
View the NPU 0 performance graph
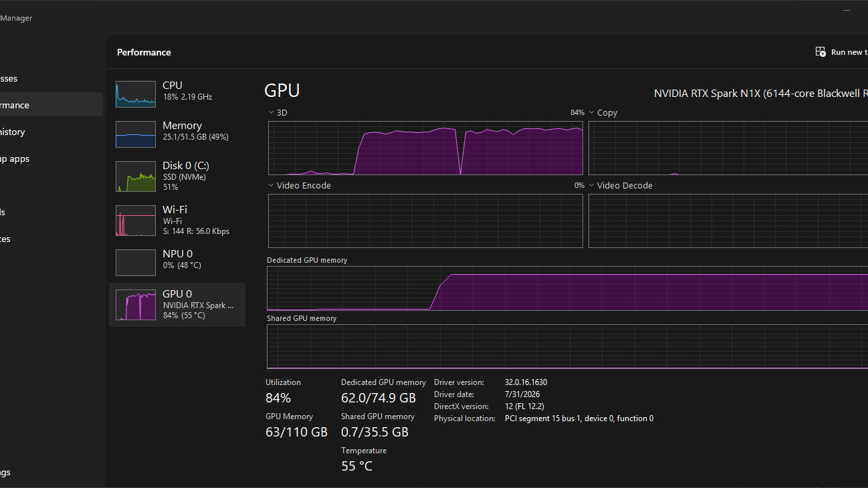tap(177, 262)
